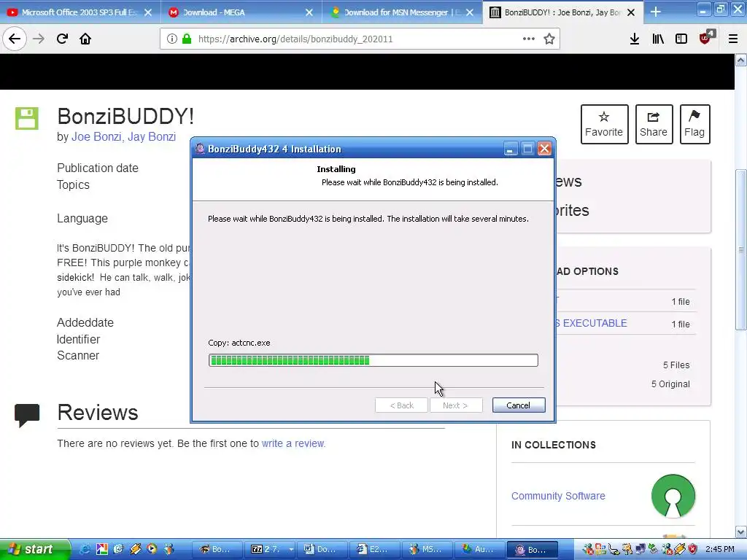Click the write a review link
The height and width of the screenshot is (560, 747).
coord(293,443)
